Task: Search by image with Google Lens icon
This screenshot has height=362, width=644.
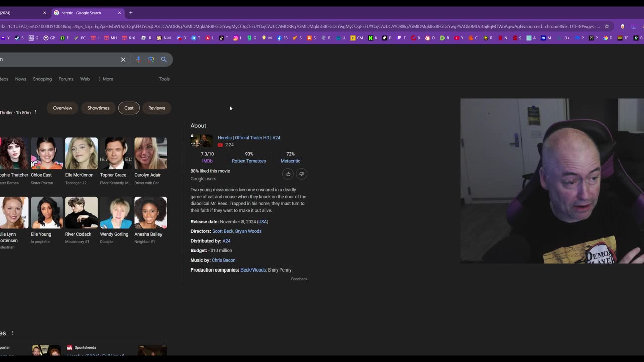Action: [x=151, y=59]
